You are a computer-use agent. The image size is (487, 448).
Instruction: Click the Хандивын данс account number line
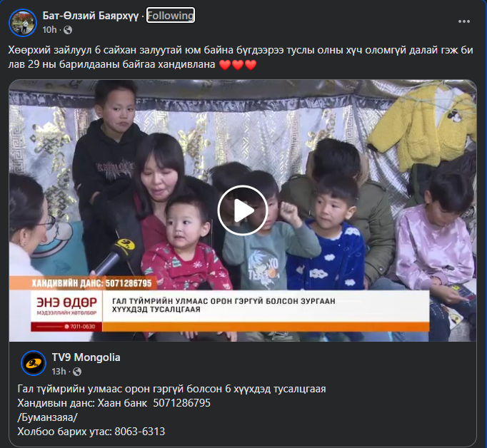(114, 403)
